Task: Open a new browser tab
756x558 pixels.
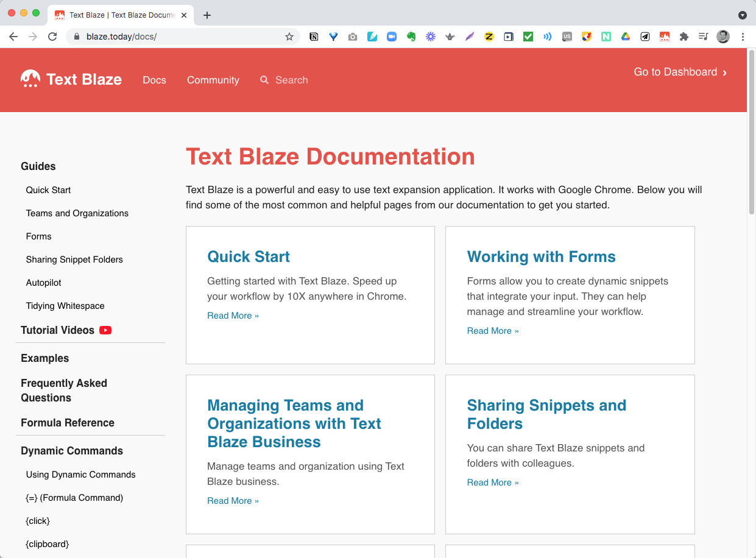Action: point(207,15)
